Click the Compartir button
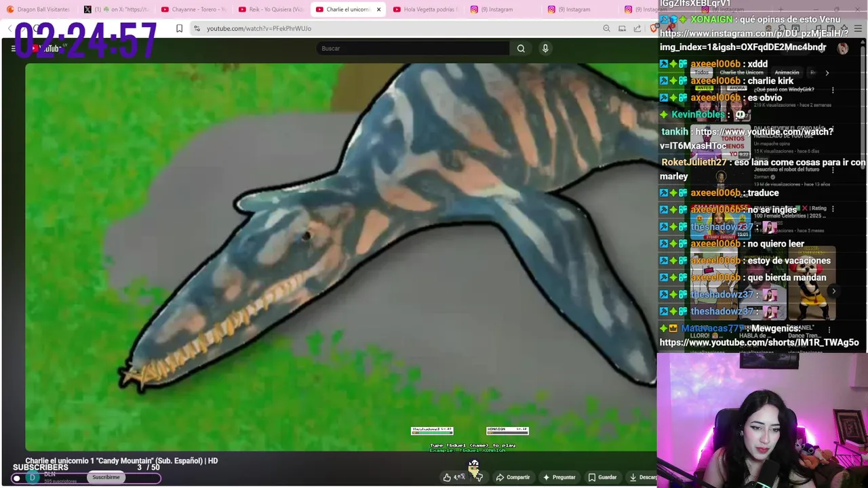Viewport: 868px width, 488px height. pyautogui.click(x=513, y=477)
